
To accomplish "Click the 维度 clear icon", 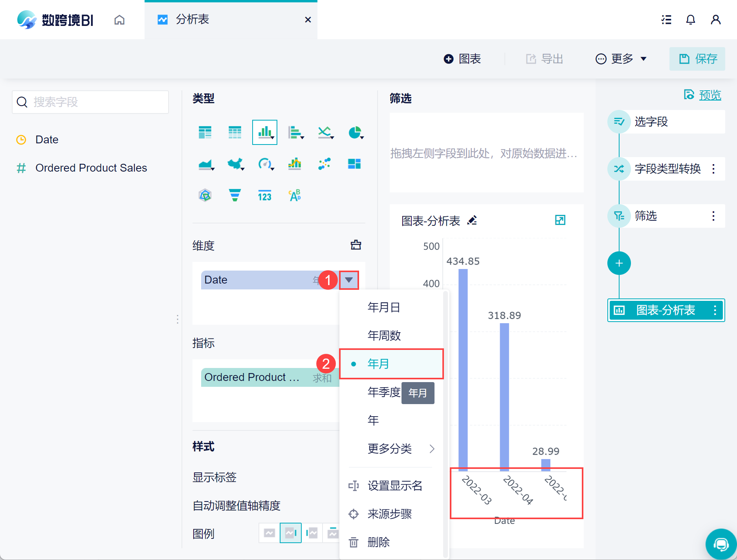I will [356, 245].
